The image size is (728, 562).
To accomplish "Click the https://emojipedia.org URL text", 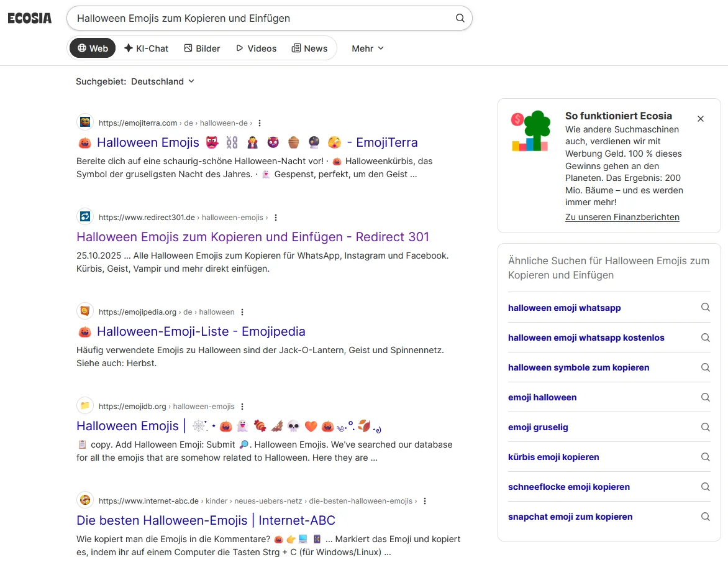I will coord(137,312).
